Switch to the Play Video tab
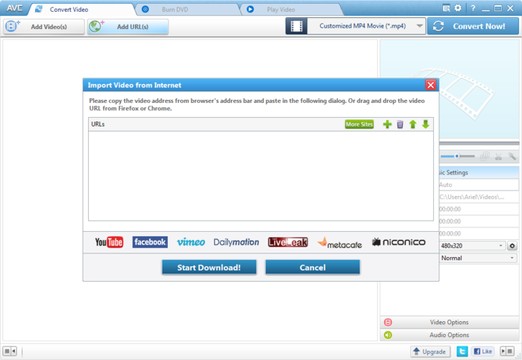522x360 pixels. pyautogui.click(x=281, y=9)
